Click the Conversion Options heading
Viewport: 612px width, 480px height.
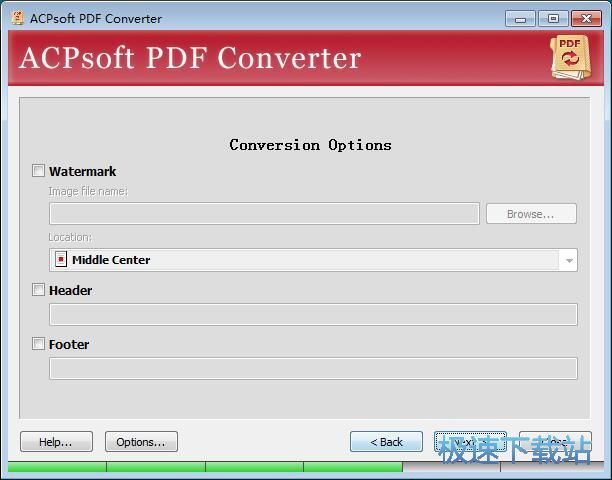pos(310,145)
